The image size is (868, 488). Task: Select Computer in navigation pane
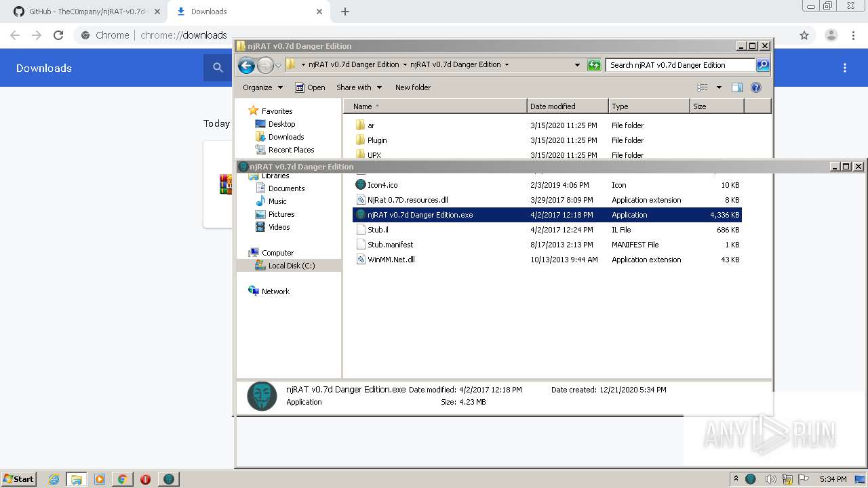point(277,253)
